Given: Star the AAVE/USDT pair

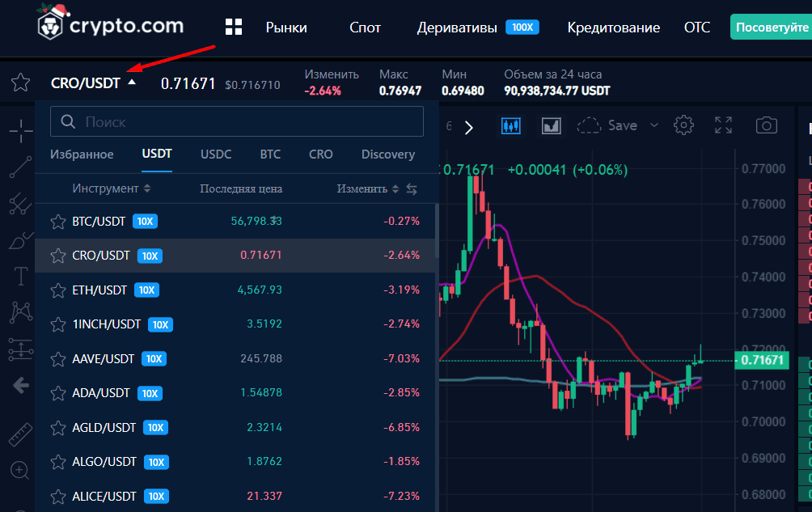Looking at the screenshot, I should click(58, 359).
